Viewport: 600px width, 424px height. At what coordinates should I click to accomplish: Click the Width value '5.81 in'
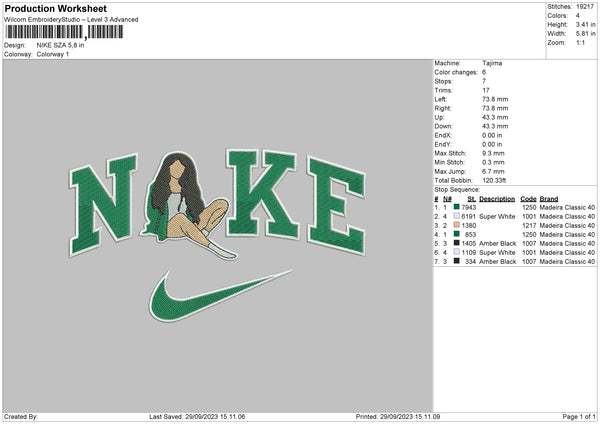point(585,34)
